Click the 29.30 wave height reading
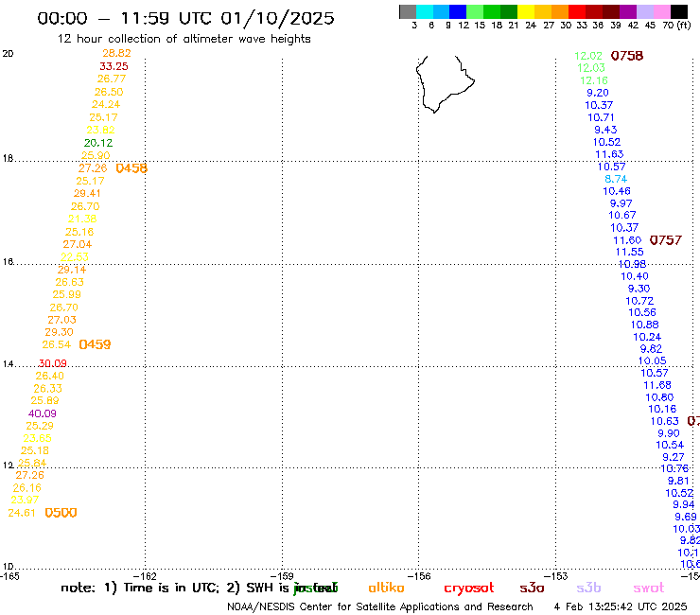Image resolution: width=700 pixels, height=615 pixels. pos(59,332)
